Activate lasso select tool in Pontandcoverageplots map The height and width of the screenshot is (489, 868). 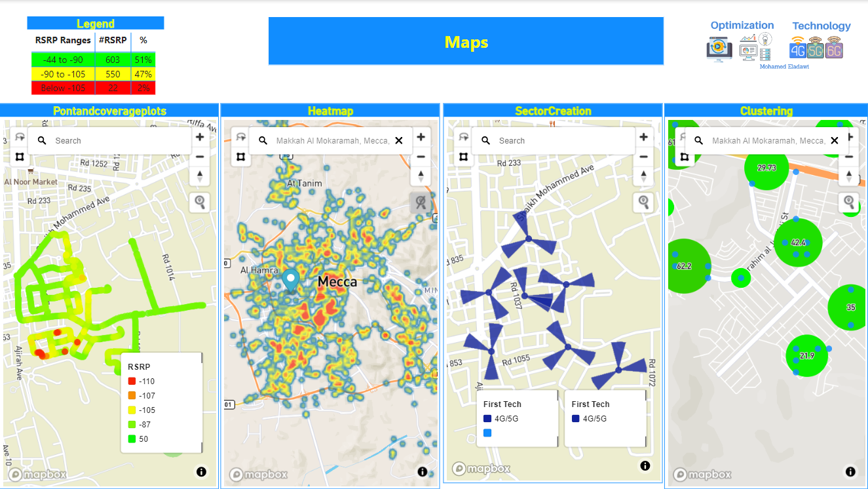(x=20, y=137)
